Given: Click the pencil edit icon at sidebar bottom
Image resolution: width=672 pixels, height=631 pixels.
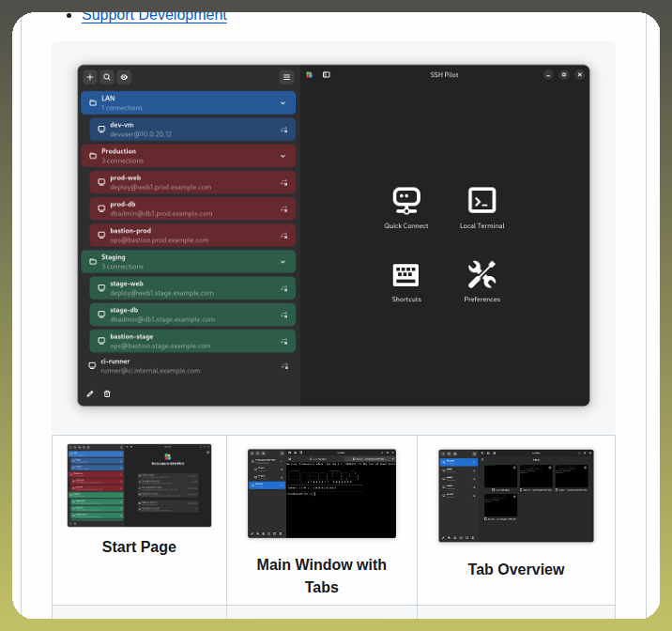Looking at the screenshot, I should (x=90, y=393).
